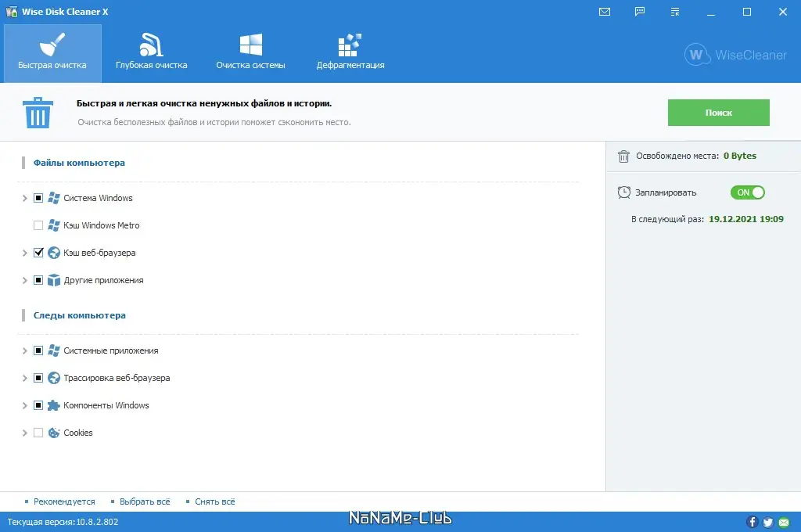Click the icon of Системные приложения
801x532 pixels.
click(x=54, y=350)
